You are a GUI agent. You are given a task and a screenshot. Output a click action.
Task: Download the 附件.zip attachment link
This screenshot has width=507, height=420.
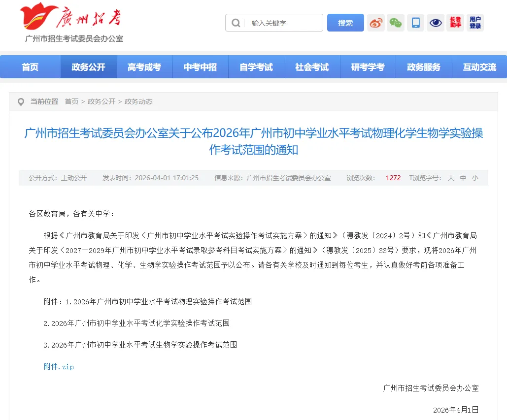pyautogui.click(x=58, y=366)
